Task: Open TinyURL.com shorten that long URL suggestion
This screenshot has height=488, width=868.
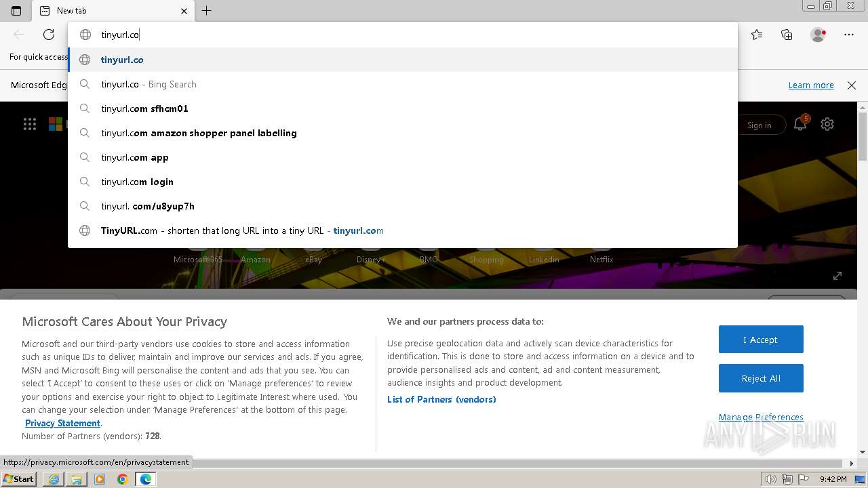Action: click(402, 230)
